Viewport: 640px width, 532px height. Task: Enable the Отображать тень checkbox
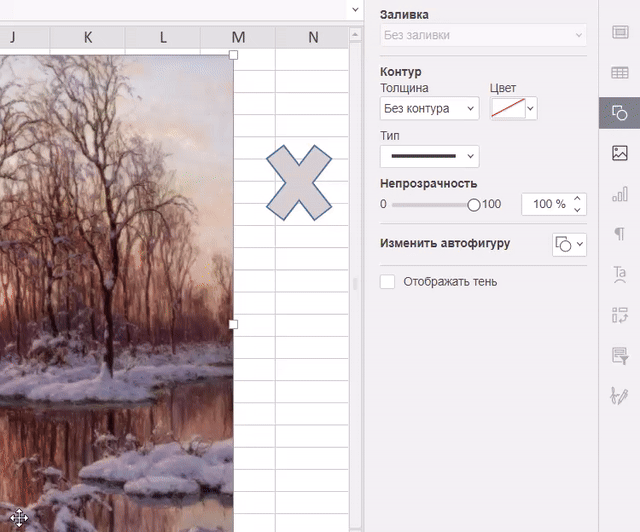click(x=387, y=282)
